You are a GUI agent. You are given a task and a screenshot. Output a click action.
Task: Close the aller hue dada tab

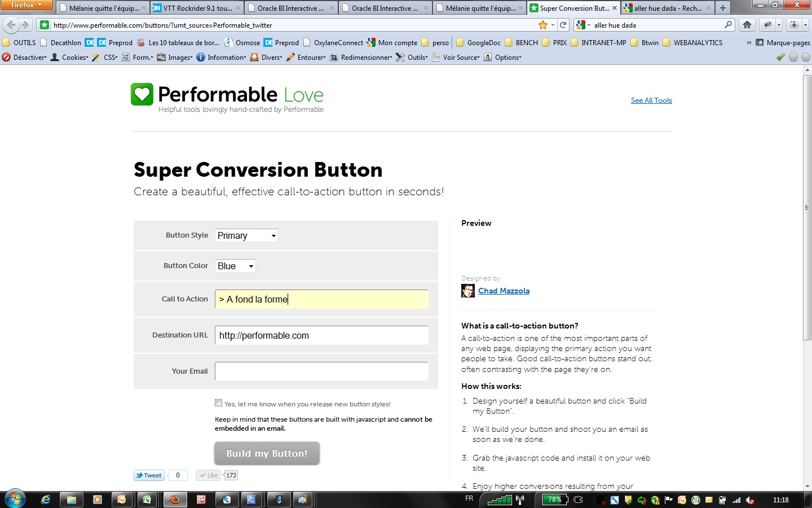pos(709,8)
